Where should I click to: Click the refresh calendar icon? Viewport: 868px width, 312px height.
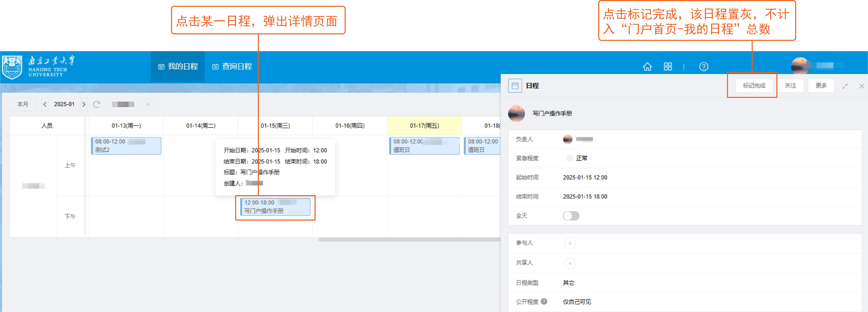pyautogui.click(x=96, y=104)
